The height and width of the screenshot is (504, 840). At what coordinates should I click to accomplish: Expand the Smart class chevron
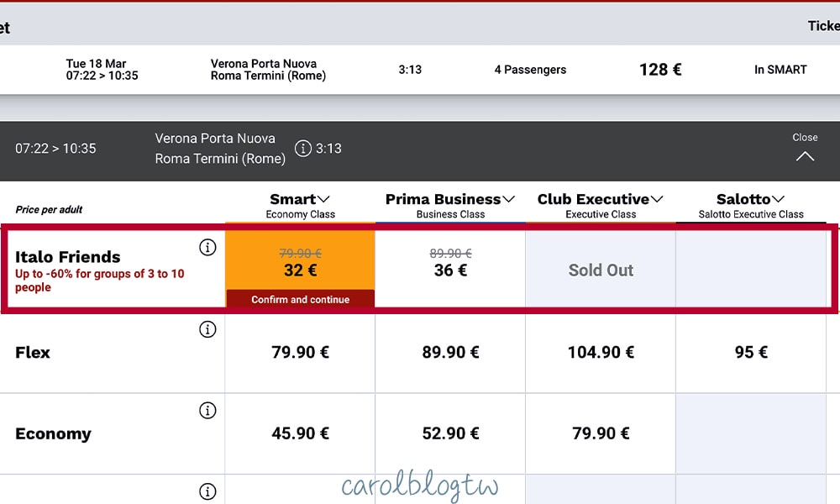click(323, 199)
